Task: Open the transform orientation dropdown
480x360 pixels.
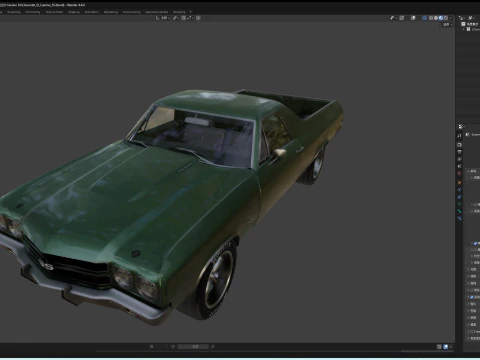Action: (163, 18)
